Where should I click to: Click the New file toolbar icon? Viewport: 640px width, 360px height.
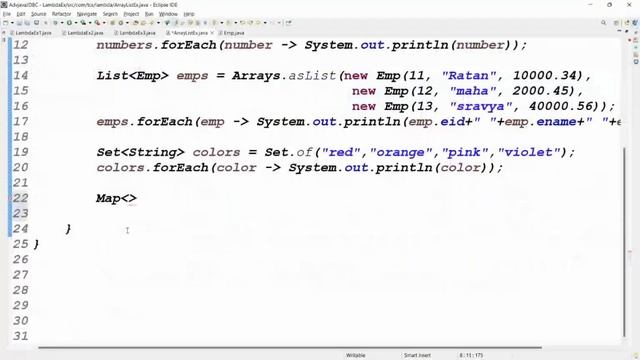pos(5,23)
